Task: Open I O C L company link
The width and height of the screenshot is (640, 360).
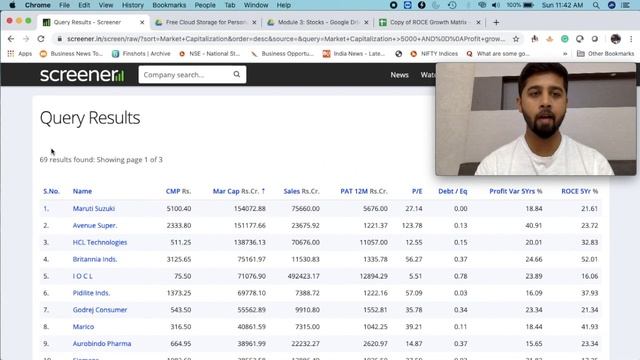Action: tap(82, 276)
